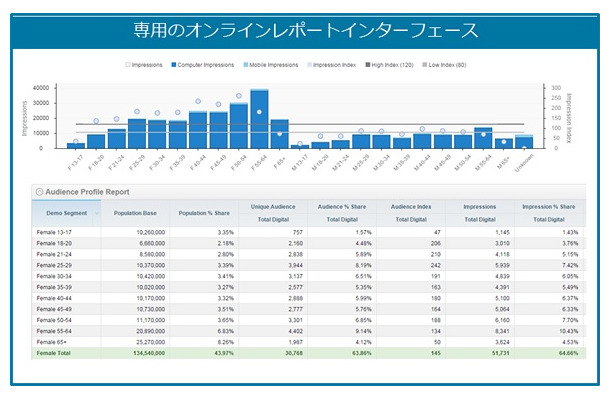Select the Female 55-64 row label
The height and width of the screenshot is (400, 610).
coord(54,331)
